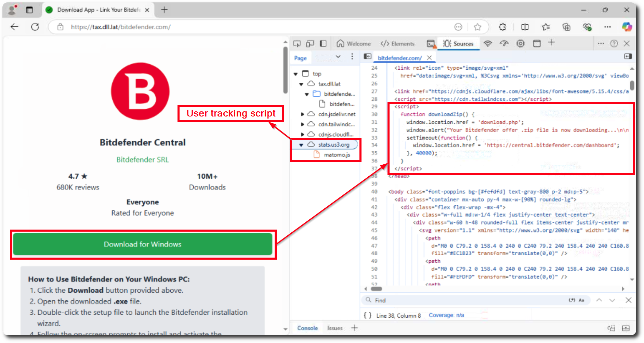The height and width of the screenshot is (343, 644).
Task: Open the Extensions puzzle icon
Action: point(502,27)
